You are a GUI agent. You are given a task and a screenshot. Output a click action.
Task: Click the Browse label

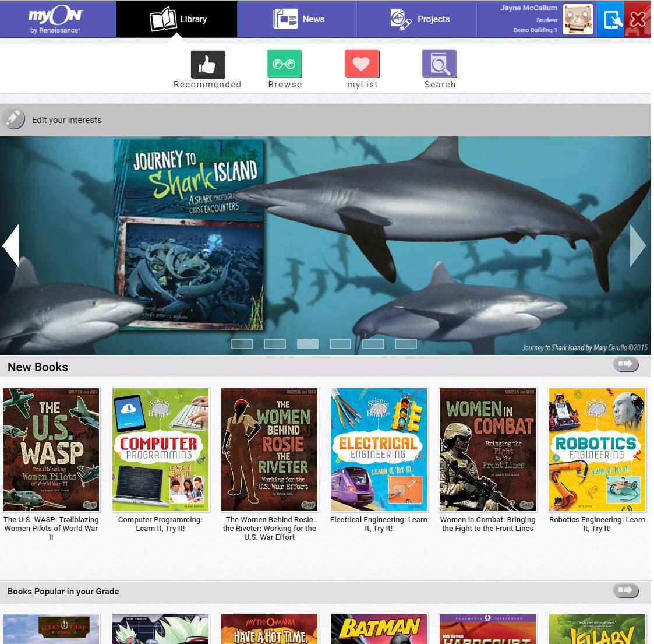click(285, 85)
